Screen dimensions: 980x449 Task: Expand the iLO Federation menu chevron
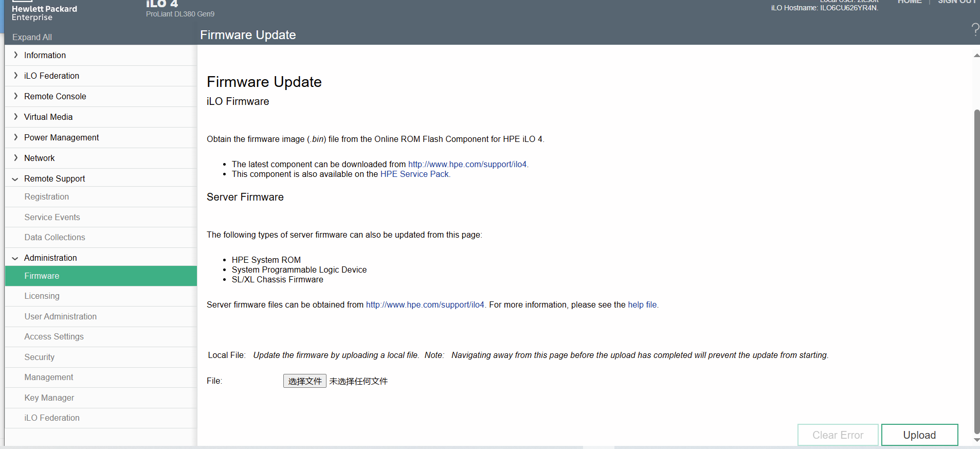tap(16, 76)
